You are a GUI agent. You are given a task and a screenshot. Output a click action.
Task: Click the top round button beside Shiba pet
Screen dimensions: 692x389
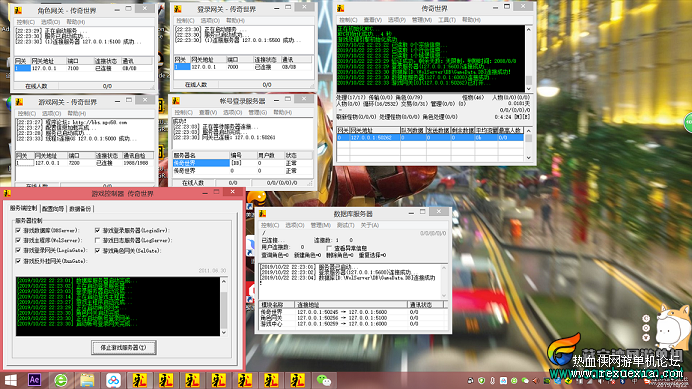(x=646, y=318)
